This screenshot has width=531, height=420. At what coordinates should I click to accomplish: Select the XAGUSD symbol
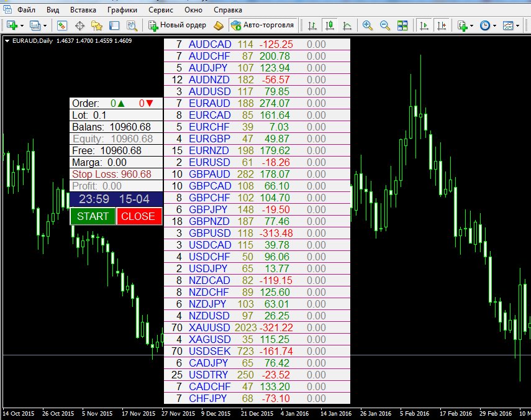(x=210, y=339)
